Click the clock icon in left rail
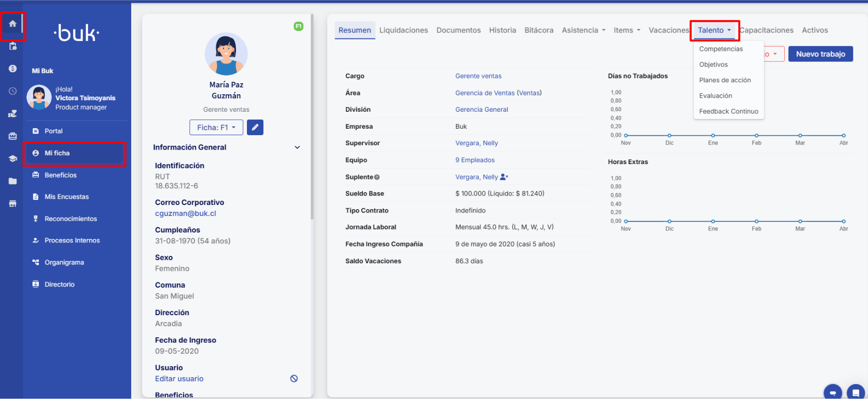 [12, 91]
